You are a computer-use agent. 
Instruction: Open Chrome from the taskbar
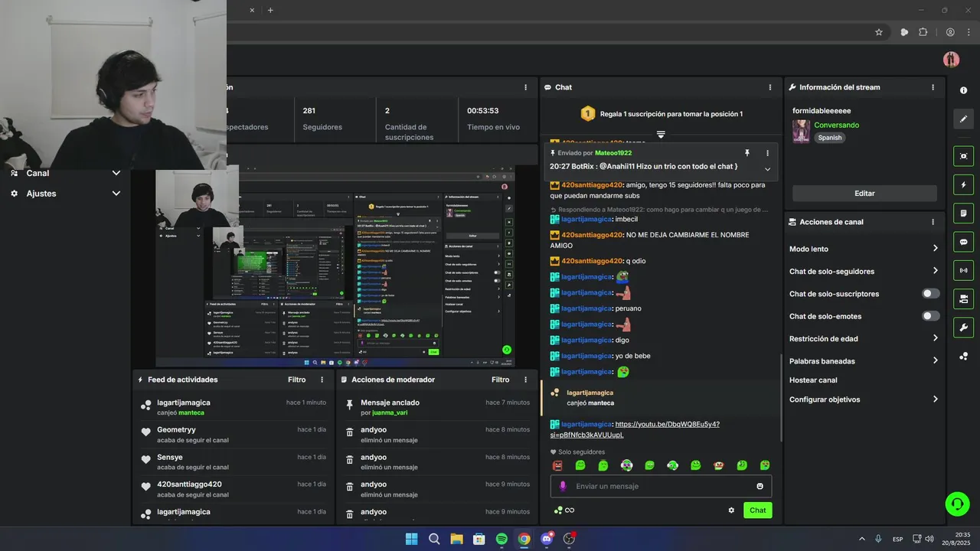point(524,539)
